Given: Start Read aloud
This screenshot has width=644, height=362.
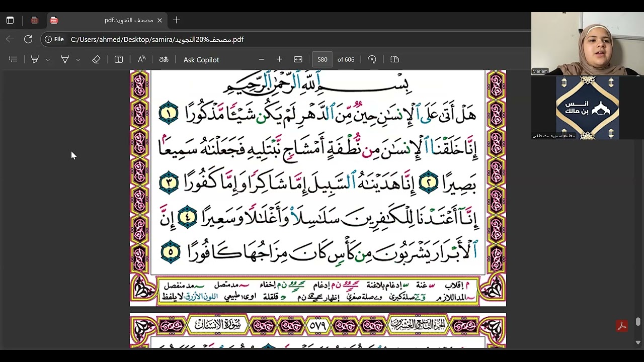Looking at the screenshot, I should [141, 59].
